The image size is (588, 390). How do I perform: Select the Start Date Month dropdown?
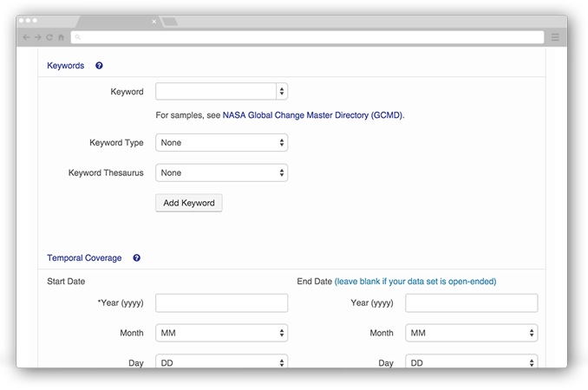(x=222, y=333)
